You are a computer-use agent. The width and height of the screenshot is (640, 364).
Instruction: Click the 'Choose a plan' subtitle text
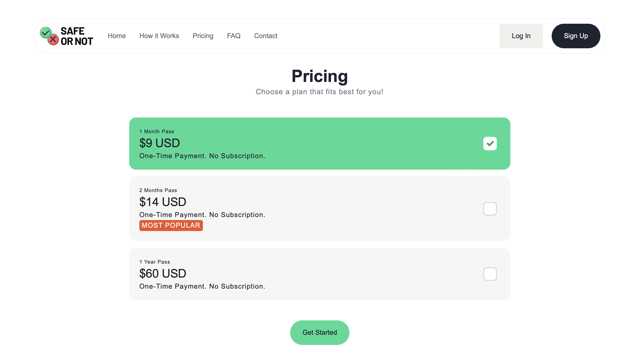coord(320,92)
